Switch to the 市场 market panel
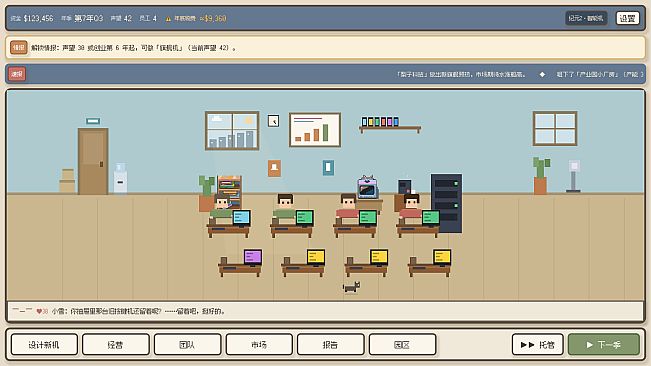 pos(259,344)
